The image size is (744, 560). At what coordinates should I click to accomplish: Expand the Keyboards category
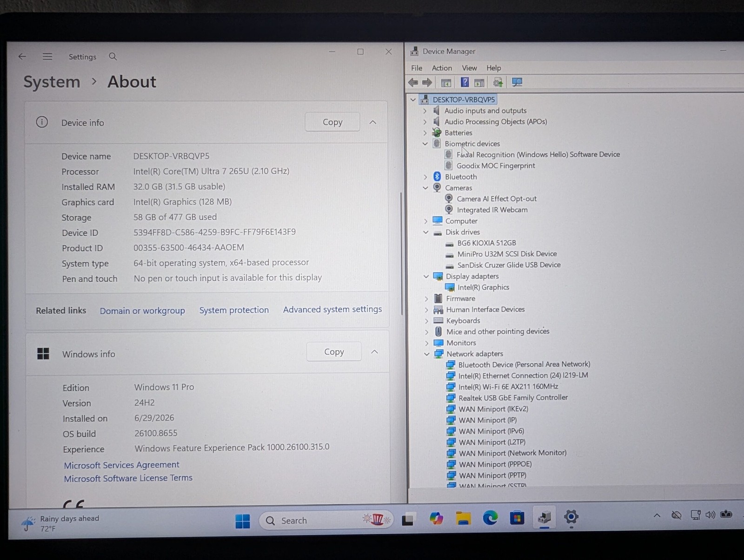[x=426, y=321]
